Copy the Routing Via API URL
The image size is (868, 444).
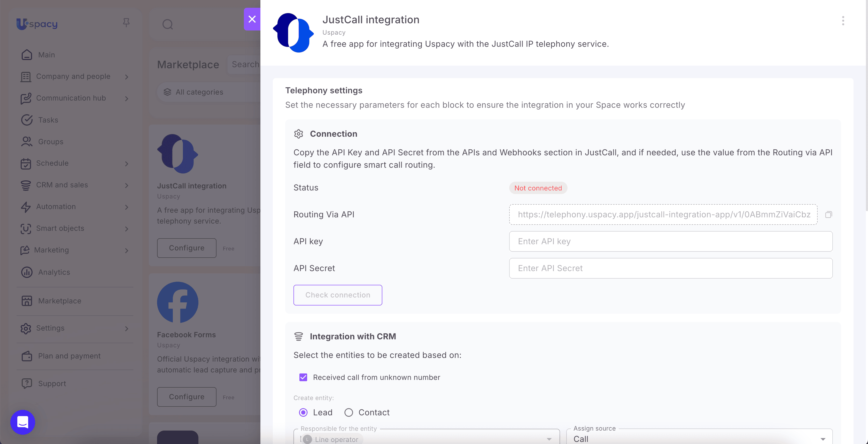(x=828, y=215)
